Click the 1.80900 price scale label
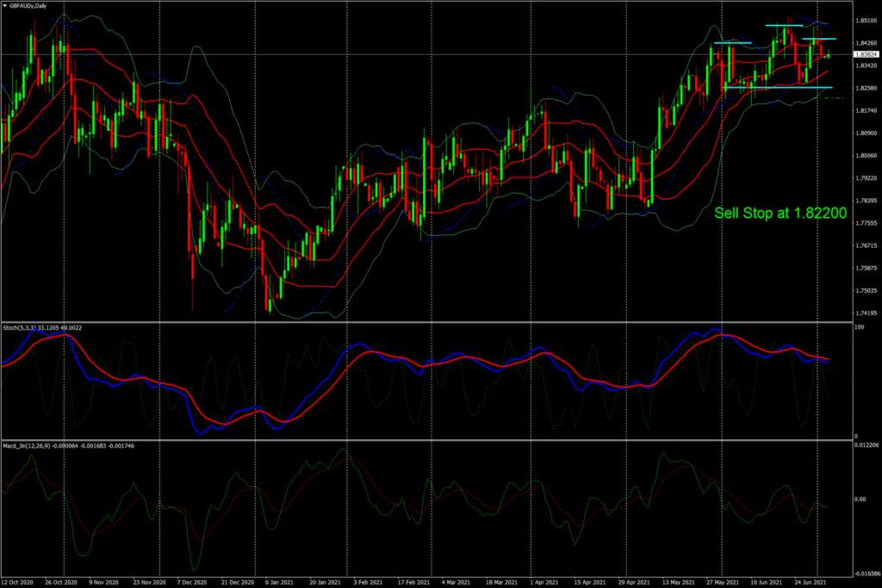 click(x=866, y=133)
